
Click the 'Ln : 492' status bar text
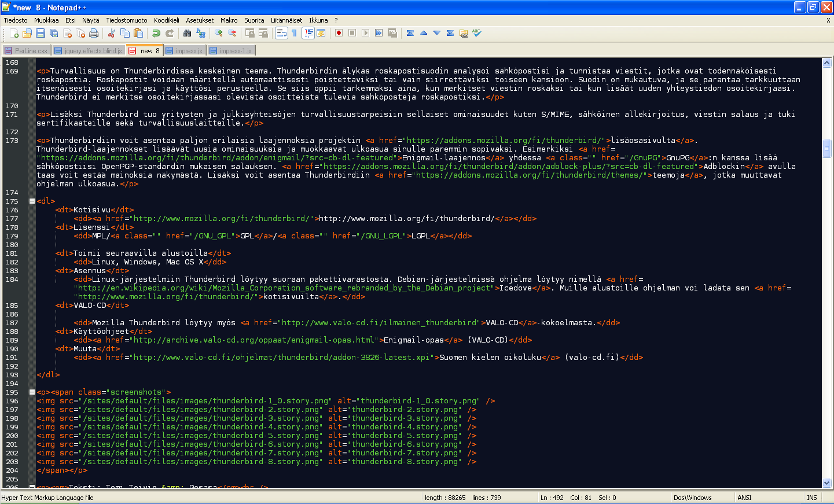[x=552, y=498]
